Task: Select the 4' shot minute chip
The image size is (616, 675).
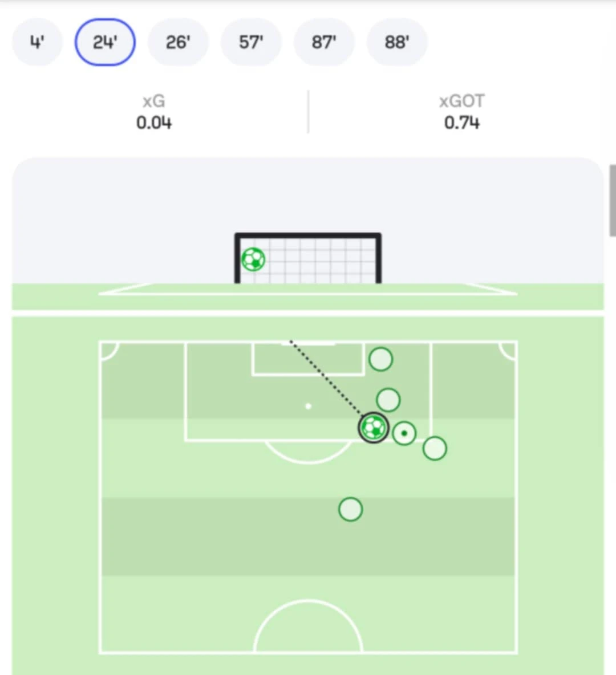Action: click(37, 42)
